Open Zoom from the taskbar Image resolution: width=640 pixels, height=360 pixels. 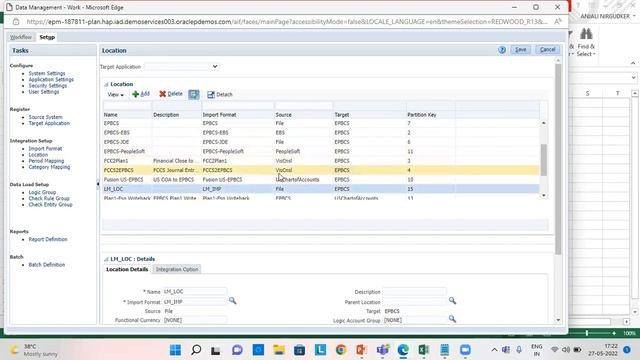[465, 350]
